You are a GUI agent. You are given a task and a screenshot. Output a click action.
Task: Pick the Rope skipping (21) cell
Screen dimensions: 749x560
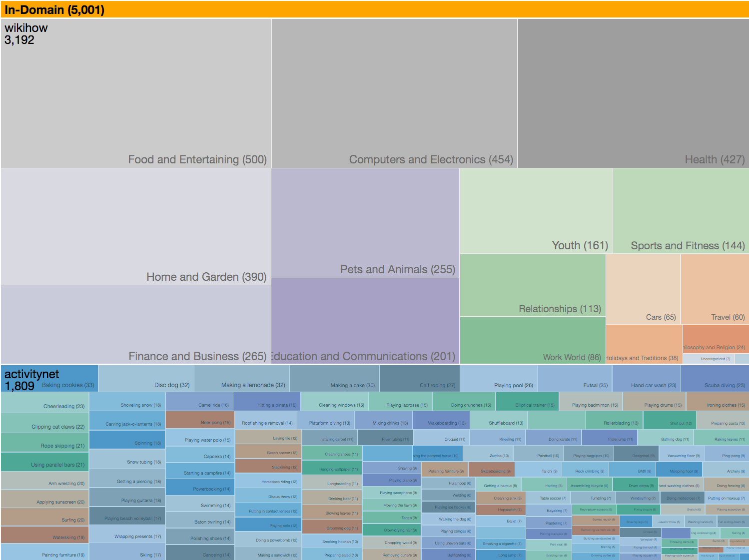pyautogui.click(x=45, y=443)
